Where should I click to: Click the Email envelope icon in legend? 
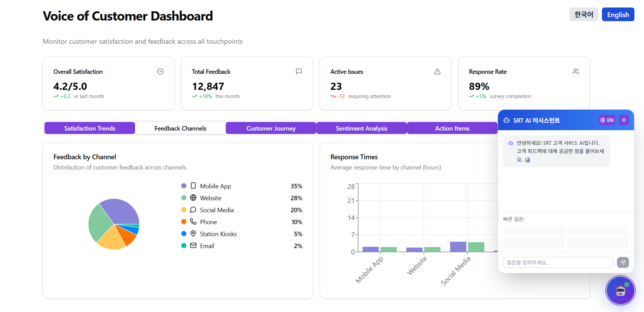click(193, 246)
